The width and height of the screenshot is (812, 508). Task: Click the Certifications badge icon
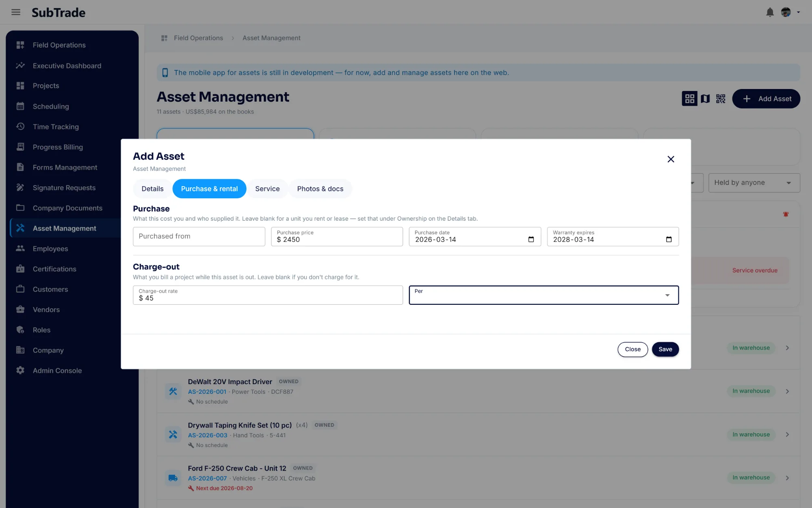20,269
